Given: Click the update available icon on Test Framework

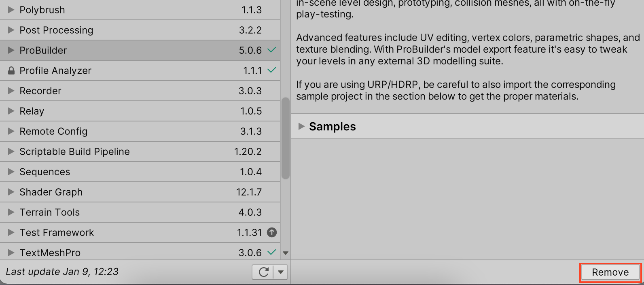Looking at the screenshot, I should tap(272, 232).
